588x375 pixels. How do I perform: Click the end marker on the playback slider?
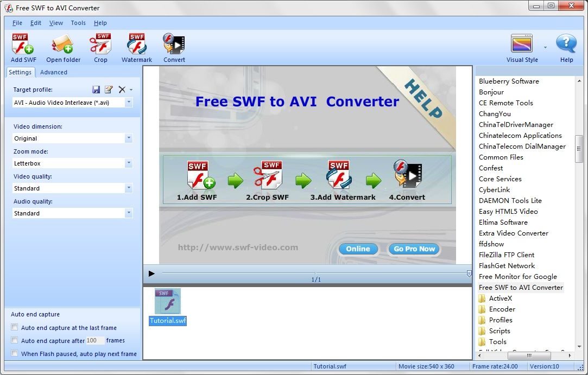469,274
